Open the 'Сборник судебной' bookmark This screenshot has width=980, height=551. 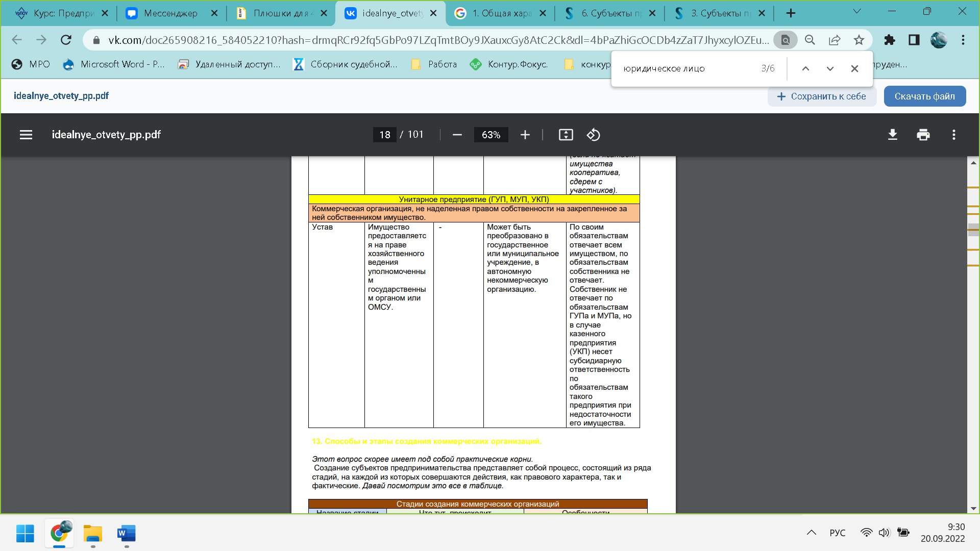tap(345, 64)
